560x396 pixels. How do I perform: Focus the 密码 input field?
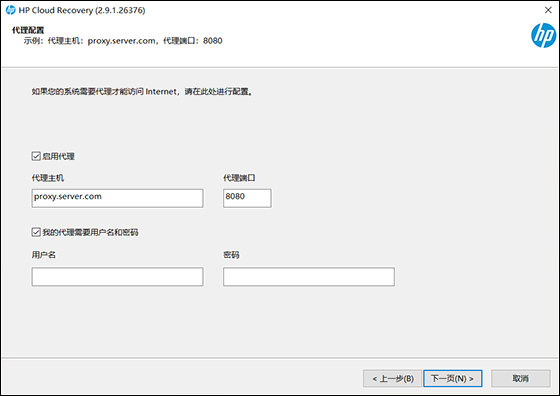(x=309, y=277)
